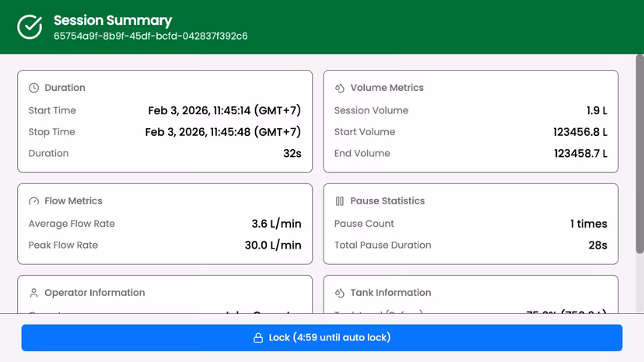Click the Pause Count 1 times value
This screenshot has height=362, width=644.
tap(588, 224)
